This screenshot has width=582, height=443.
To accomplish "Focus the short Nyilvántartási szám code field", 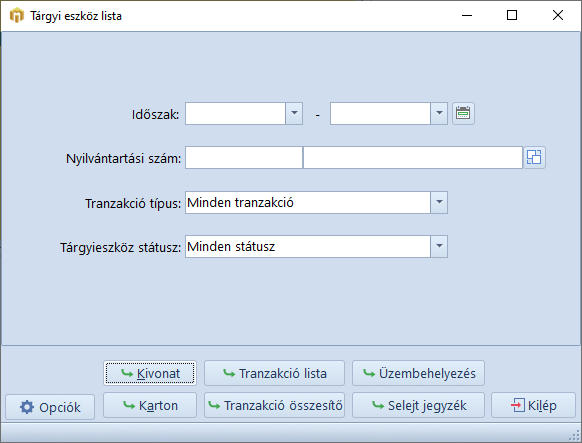I will click(244, 157).
